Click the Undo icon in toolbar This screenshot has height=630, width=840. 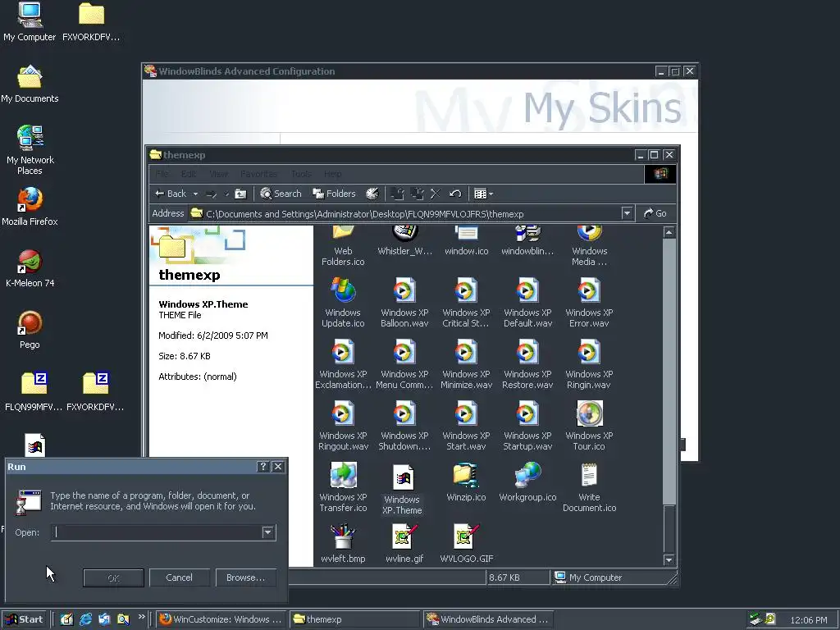[x=455, y=194]
